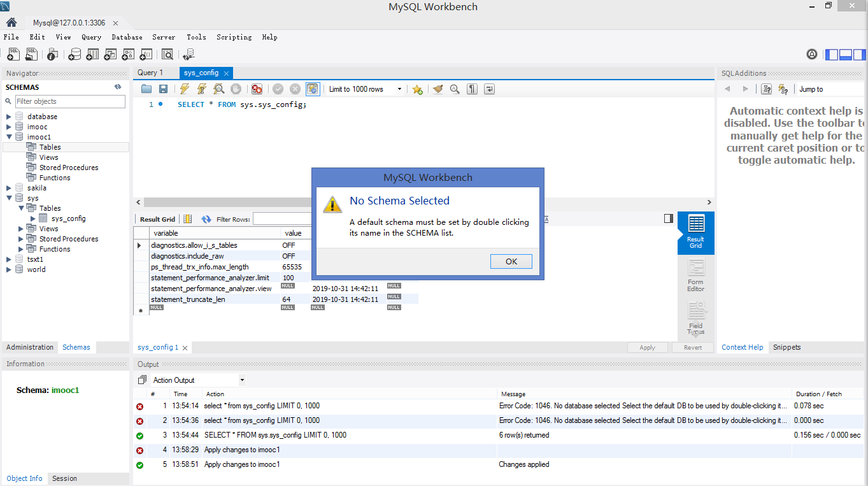Hide the right SQL Additions panel toggle

coord(860,55)
